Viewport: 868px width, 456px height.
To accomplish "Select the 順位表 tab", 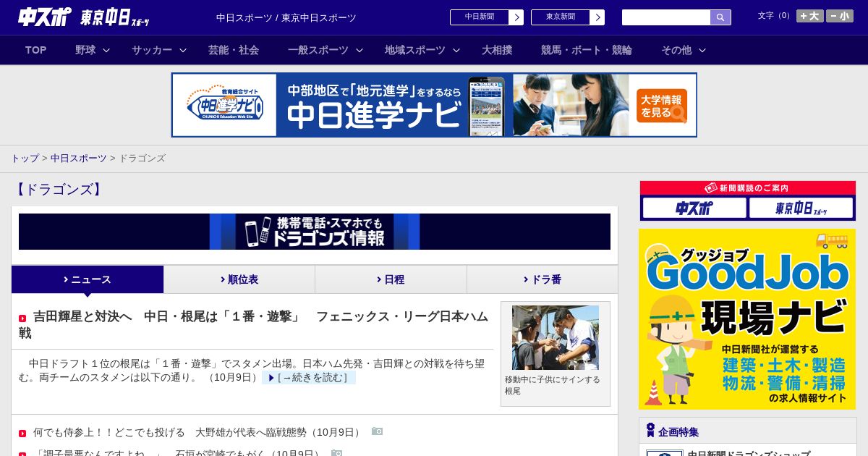I will tap(239, 279).
